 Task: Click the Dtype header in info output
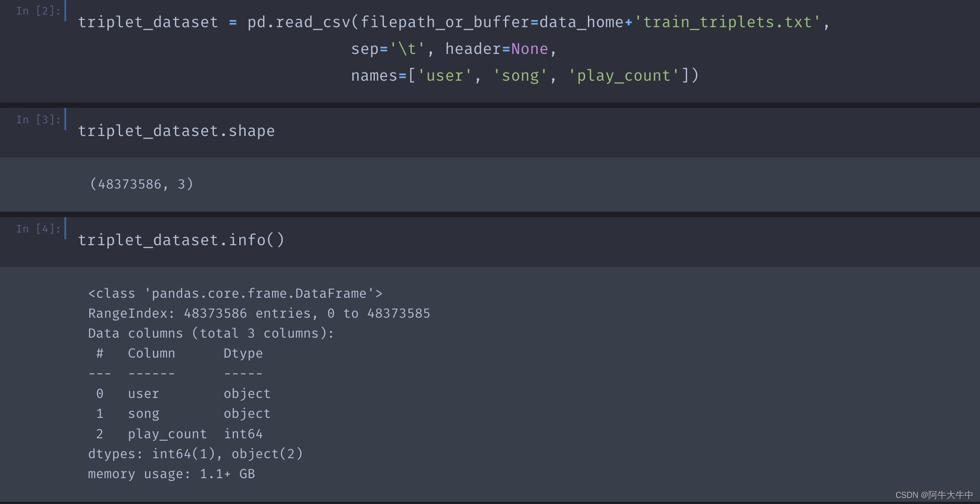click(243, 354)
